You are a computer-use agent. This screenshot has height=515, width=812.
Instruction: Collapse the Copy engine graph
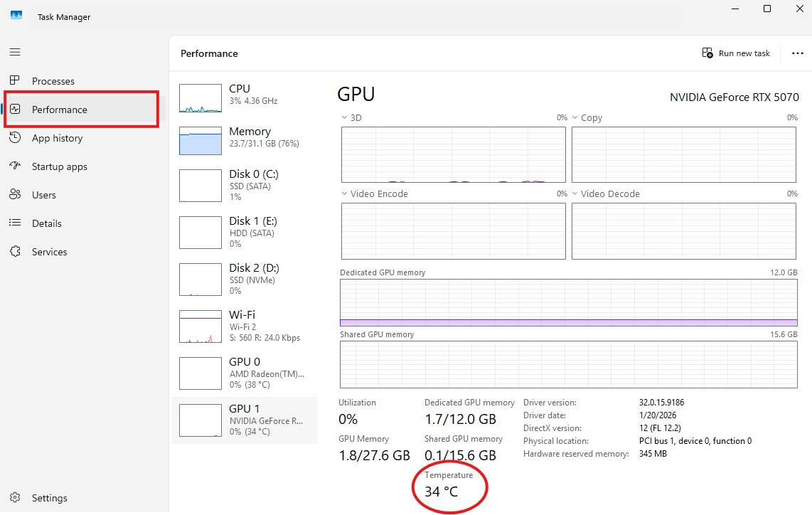[576, 117]
